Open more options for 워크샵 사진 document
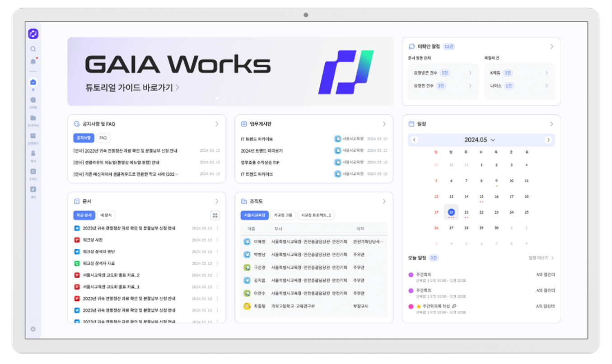This screenshot has height=364, width=612. (x=217, y=240)
